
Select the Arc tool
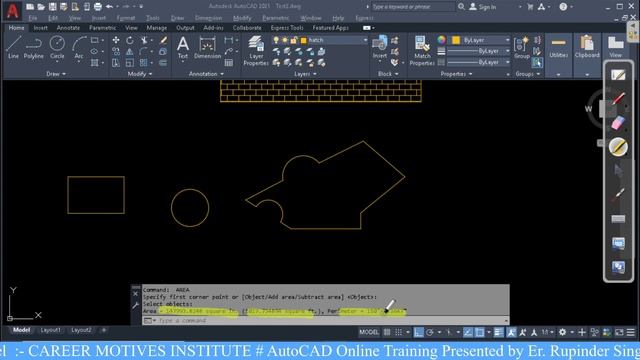(79, 47)
